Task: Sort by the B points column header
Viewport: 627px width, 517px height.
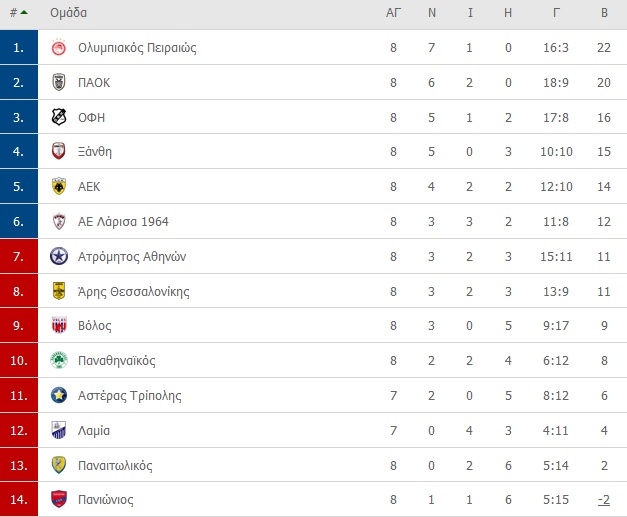Action: tap(604, 13)
